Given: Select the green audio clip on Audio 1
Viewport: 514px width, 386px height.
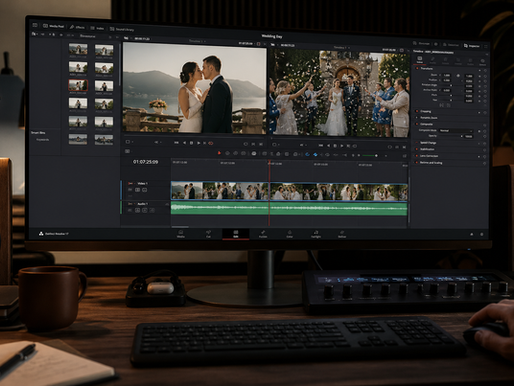Looking at the screenshot, I should [289, 208].
